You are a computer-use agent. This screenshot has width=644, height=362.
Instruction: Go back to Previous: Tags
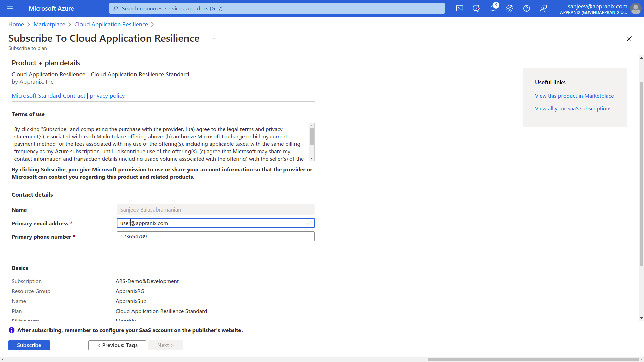117,345
